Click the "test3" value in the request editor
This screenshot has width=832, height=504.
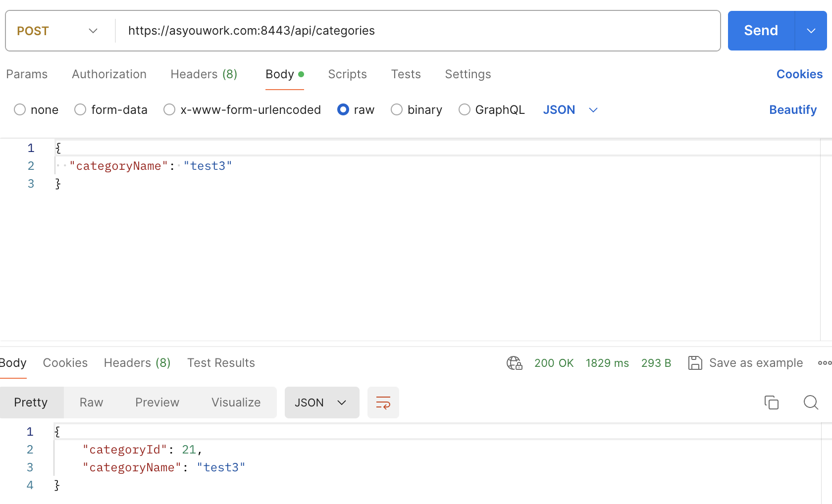208,166
